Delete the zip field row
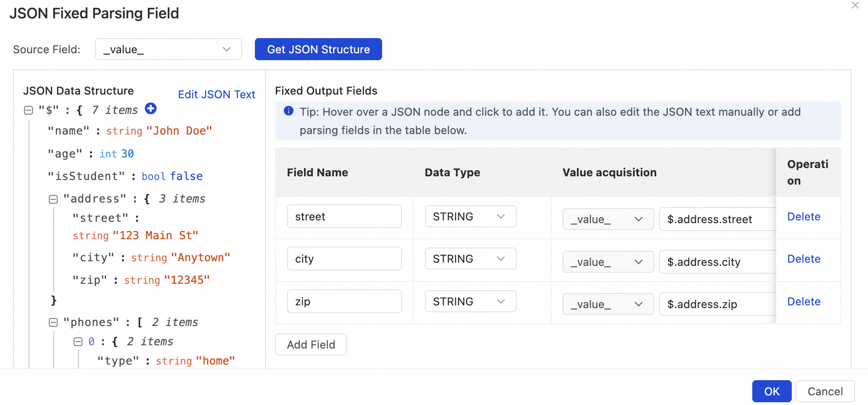This screenshot has width=868, height=405. pyautogui.click(x=803, y=301)
